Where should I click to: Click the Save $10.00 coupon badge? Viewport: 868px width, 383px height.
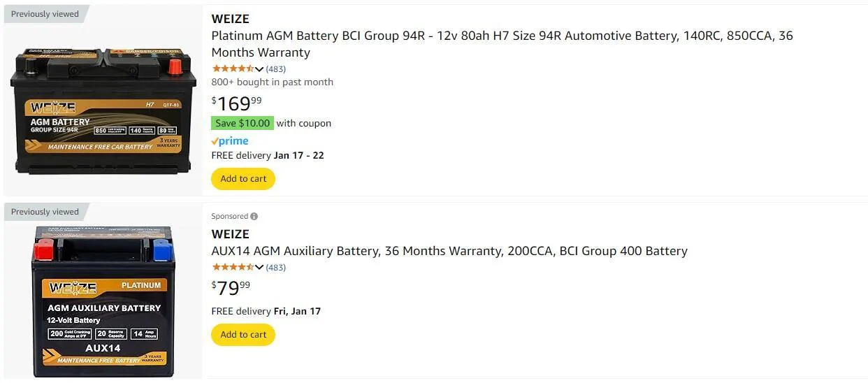[243, 123]
